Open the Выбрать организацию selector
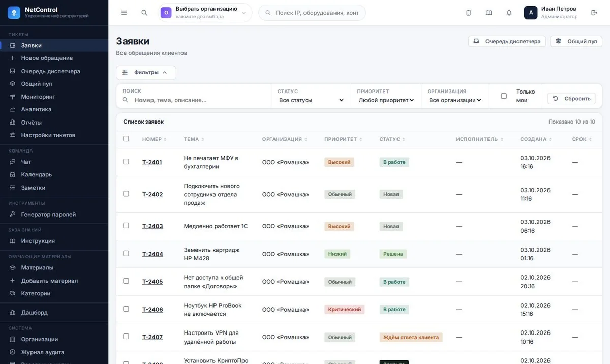The image size is (610, 364). 205,13
